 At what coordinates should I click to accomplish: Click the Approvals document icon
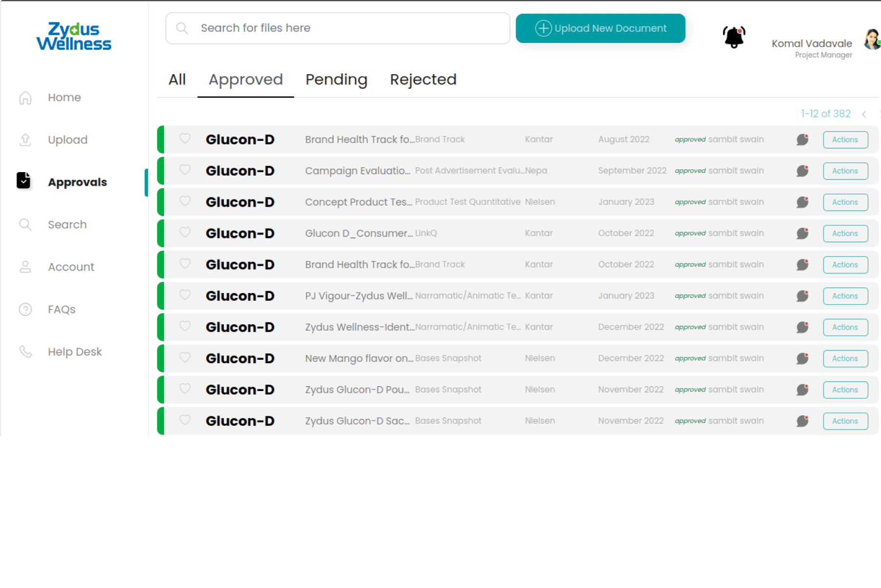pyautogui.click(x=23, y=180)
